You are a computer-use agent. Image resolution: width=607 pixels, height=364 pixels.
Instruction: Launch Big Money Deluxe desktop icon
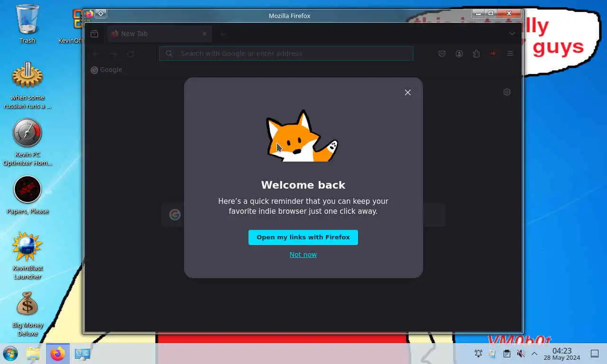pos(28,314)
